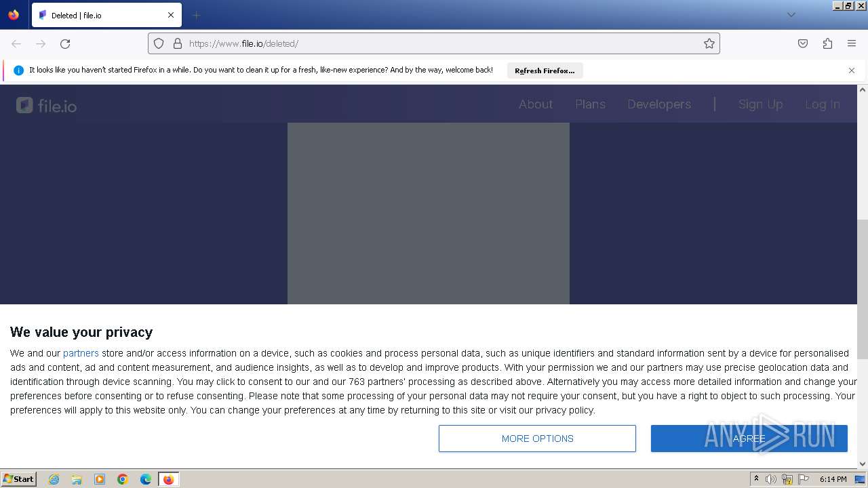The image size is (868, 488).
Task: Dismiss the refresh Firefox notification bar
Action: [852, 70]
